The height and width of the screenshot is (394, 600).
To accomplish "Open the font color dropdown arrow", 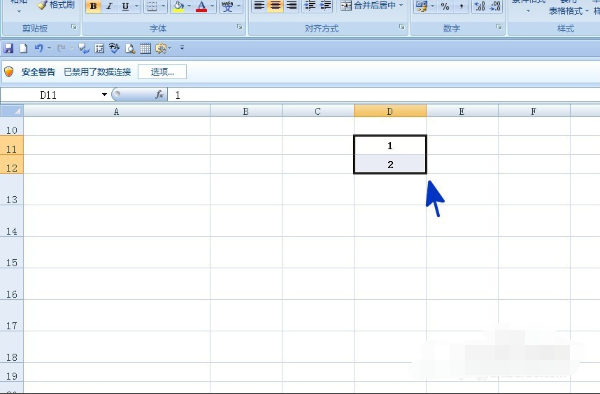I will point(212,6).
